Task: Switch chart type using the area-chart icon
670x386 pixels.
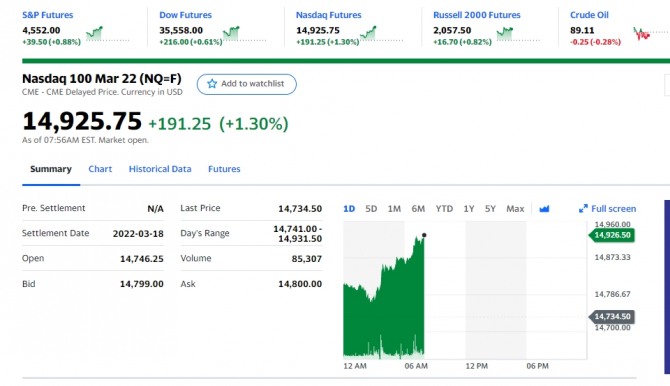Action: tap(544, 209)
